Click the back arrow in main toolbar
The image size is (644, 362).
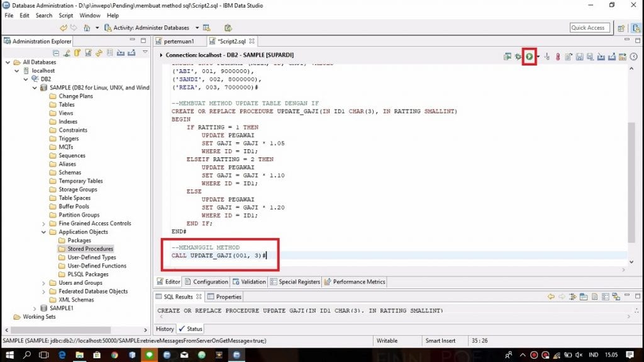tap(64, 28)
